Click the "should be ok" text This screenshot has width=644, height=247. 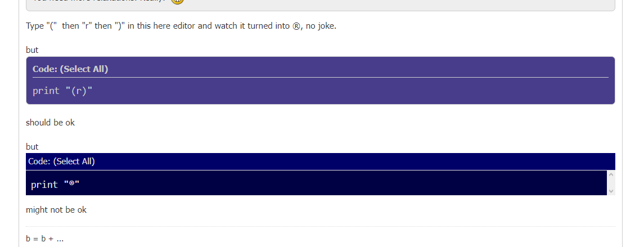coord(50,123)
